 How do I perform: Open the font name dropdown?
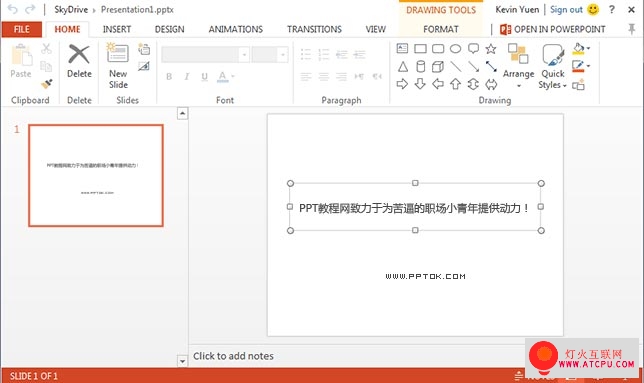(x=244, y=54)
